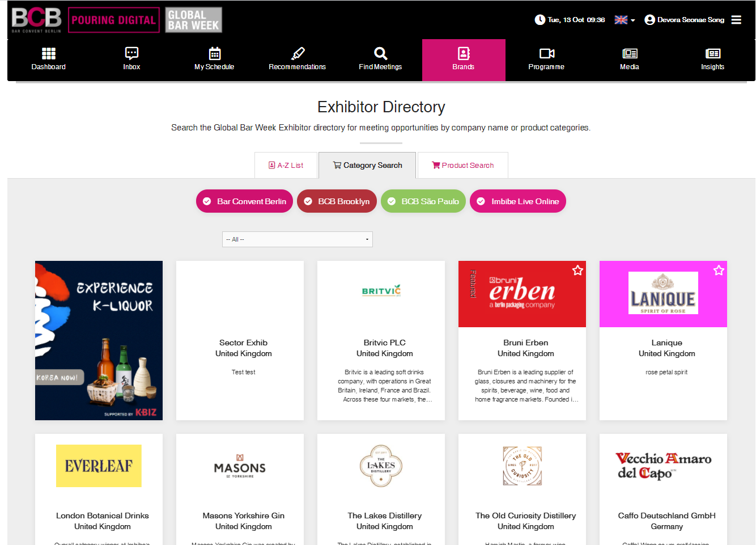
Task: Open the Bruni Erben logo banner
Action: point(522,294)
